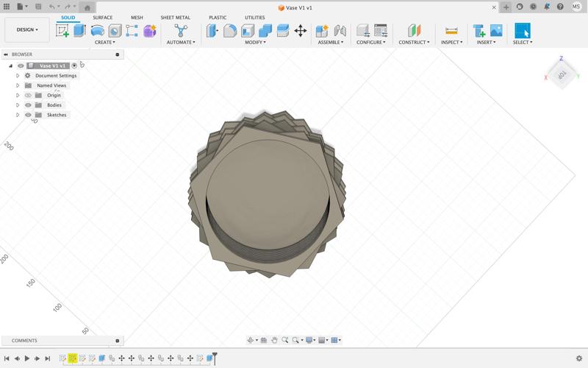The image size is (588, 368).
Task: Open the Modify menu label
Action: [x=255, y=43]
